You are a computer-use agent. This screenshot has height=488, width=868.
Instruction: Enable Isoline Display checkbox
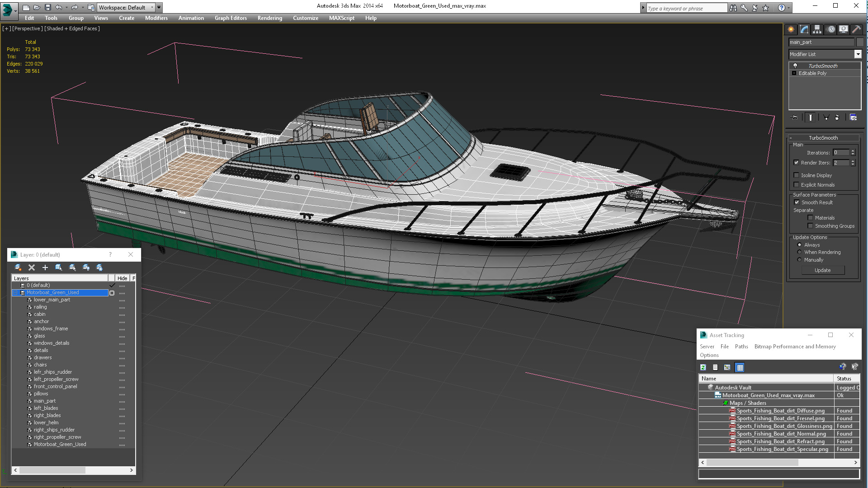coord(797,175)
